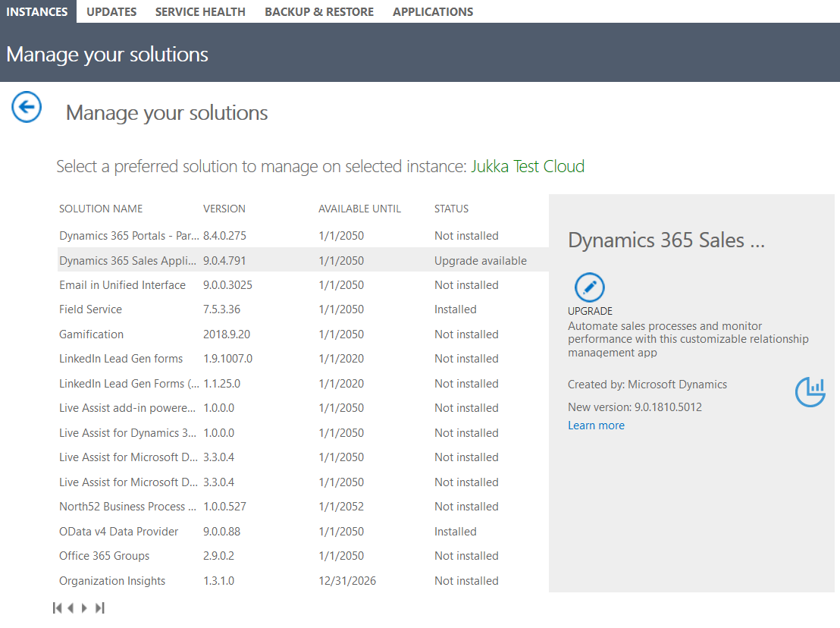
Task: Select LinkedIn Lead Gen forms 1.9.1007.0
Action: (x=303, y=359)
